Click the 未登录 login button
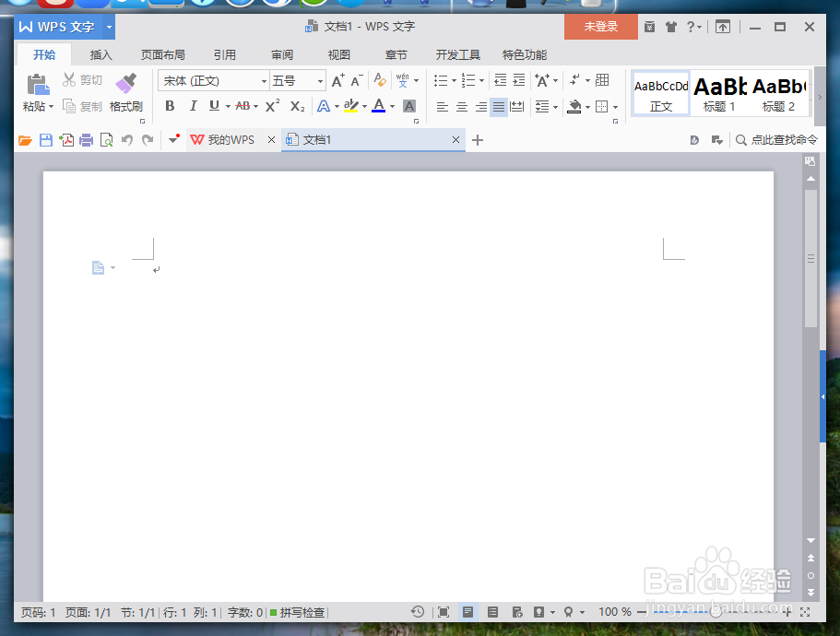The image size is (840, 636). coord(600,27)
